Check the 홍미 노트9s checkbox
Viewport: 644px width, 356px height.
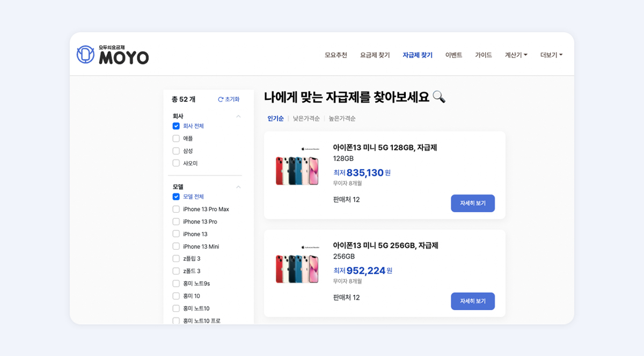pos(176,284)
